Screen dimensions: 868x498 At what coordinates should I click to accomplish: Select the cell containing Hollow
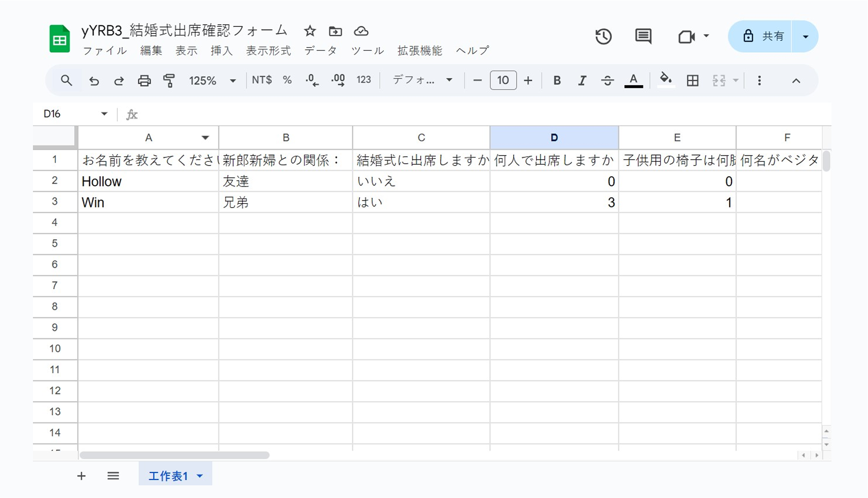tap(148, 181)
